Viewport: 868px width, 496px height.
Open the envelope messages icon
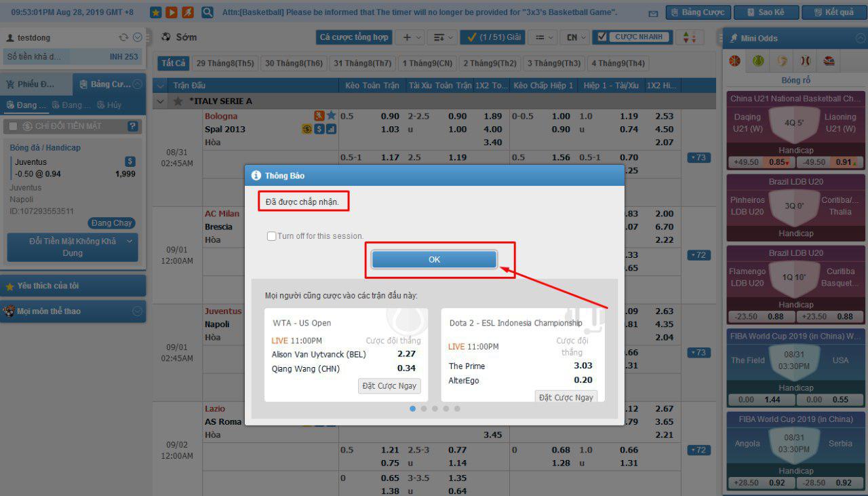coord(653,13)
